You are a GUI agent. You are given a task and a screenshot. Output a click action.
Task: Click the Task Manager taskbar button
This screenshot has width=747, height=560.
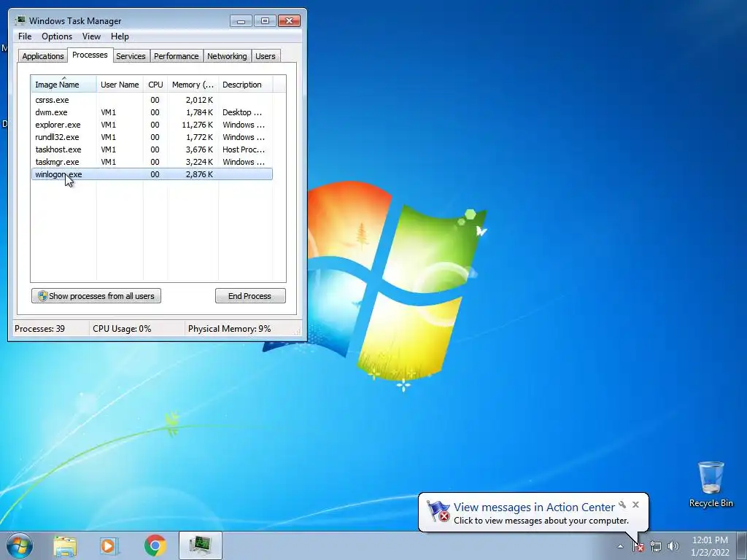[200, 545]
